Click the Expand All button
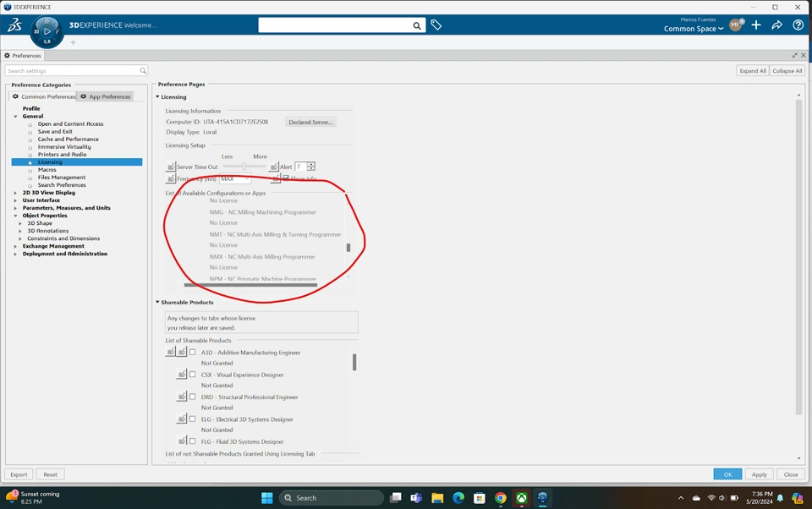The image size is (812, 509). [x=753, y=71]
